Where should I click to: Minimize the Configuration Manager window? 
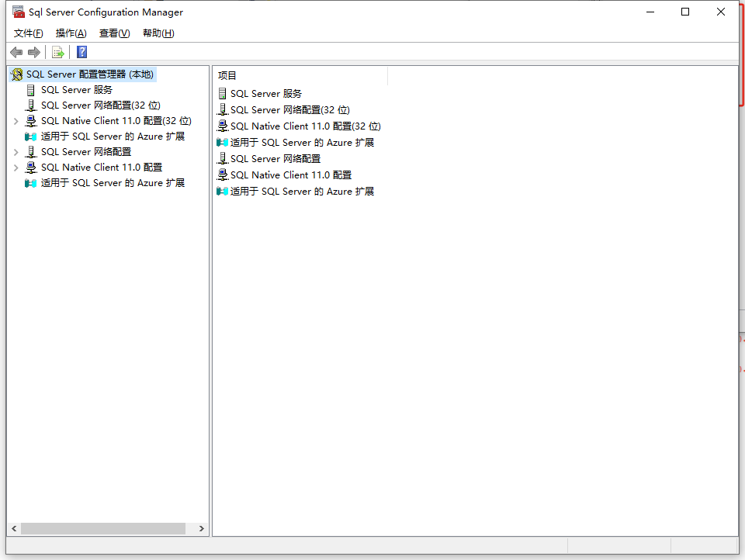[x=650, y=12]
